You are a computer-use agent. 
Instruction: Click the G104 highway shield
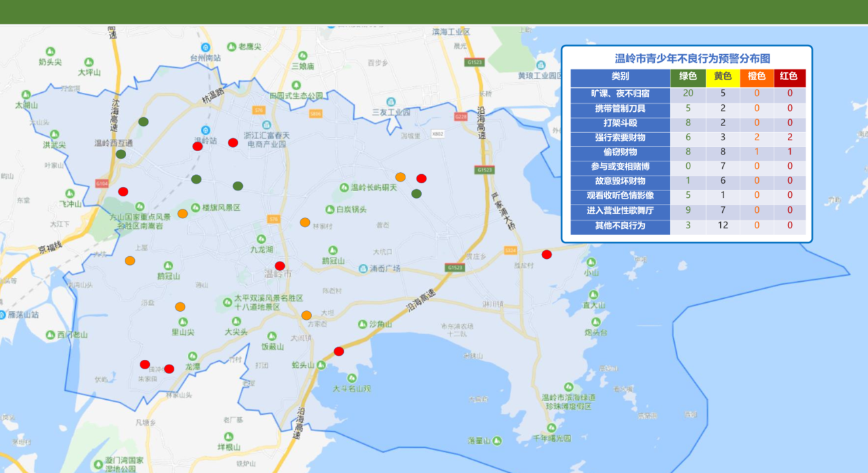[x=102, y=184]
